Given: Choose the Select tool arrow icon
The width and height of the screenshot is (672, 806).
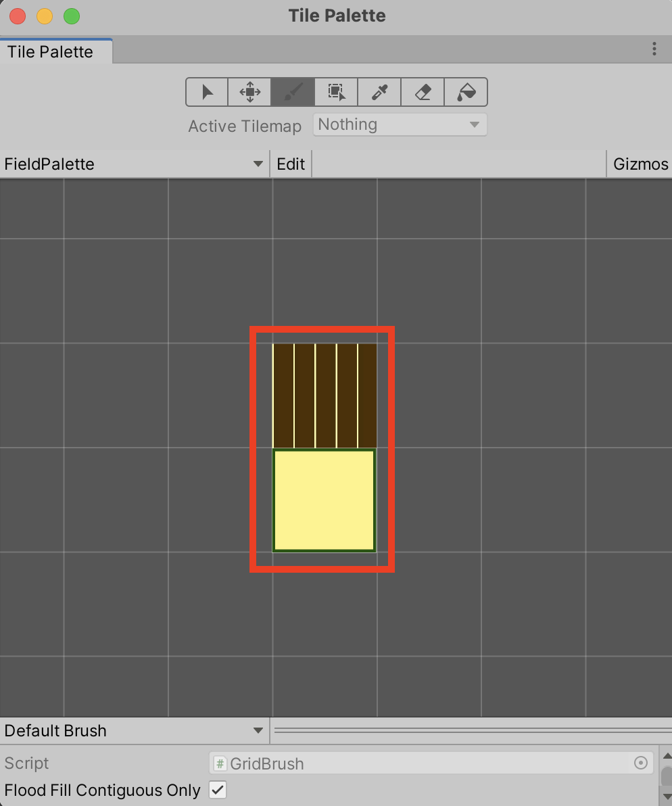Looking at the screenshot, I should 207,92.
